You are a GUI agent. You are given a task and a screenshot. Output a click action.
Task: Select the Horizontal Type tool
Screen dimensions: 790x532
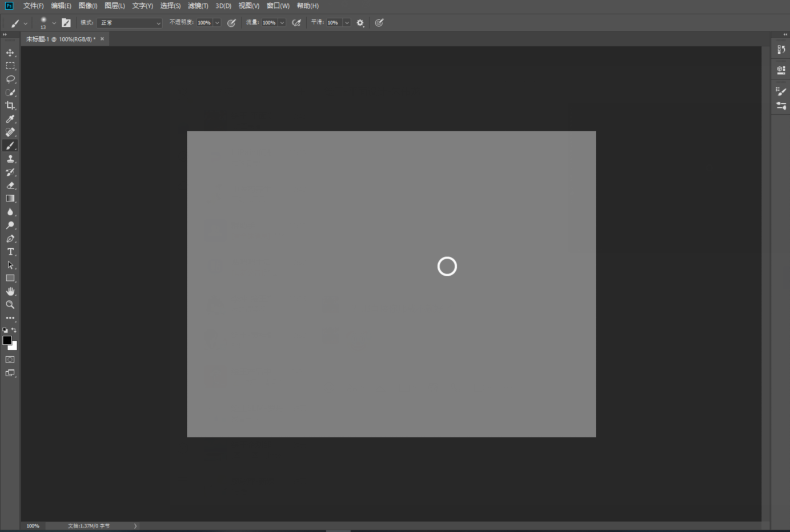[x=10, y=252]
